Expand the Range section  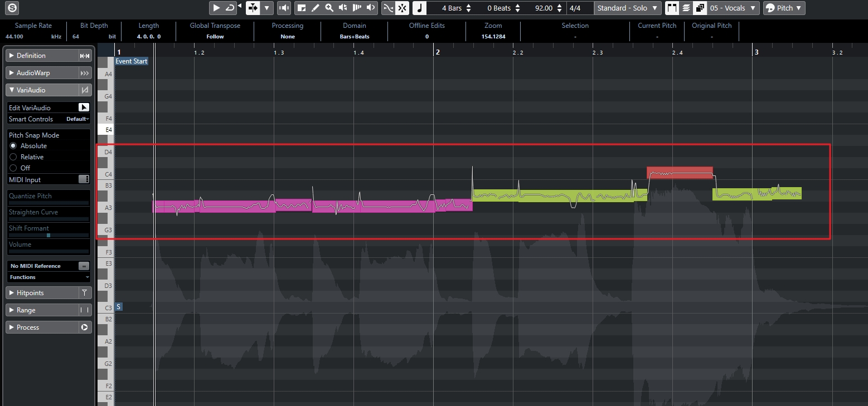coord(42,310)
